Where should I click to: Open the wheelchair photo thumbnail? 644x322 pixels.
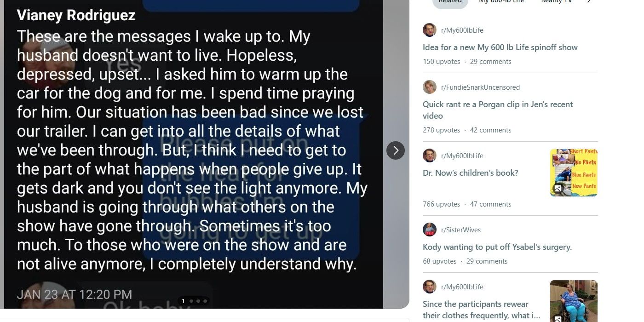click(574, 301)
